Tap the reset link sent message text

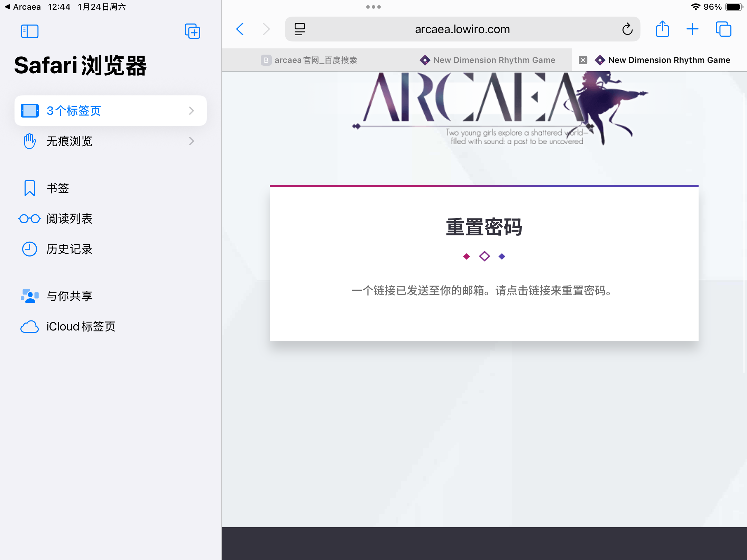[x=481, y=291]
